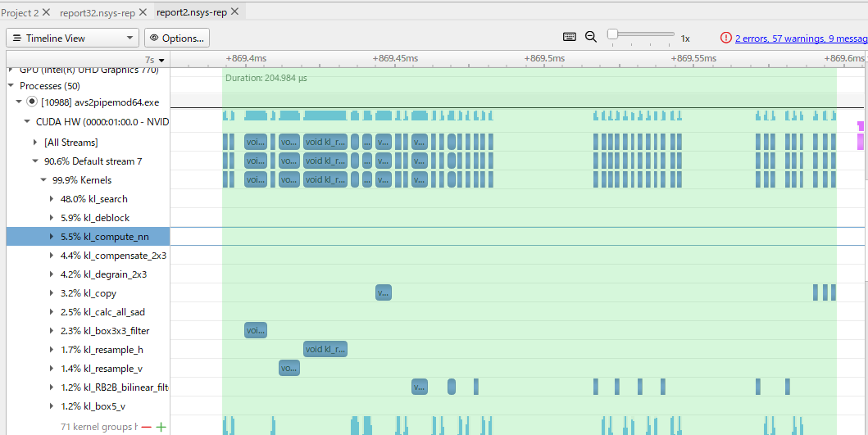Select the report2.nsys-rep tab

pos(192,12)
